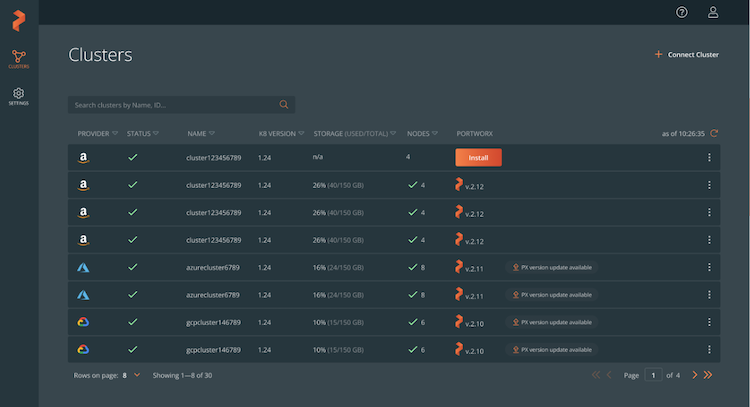750x407 pixels.
Task: Click the Portworx column header
Action: tap(474, 133)
